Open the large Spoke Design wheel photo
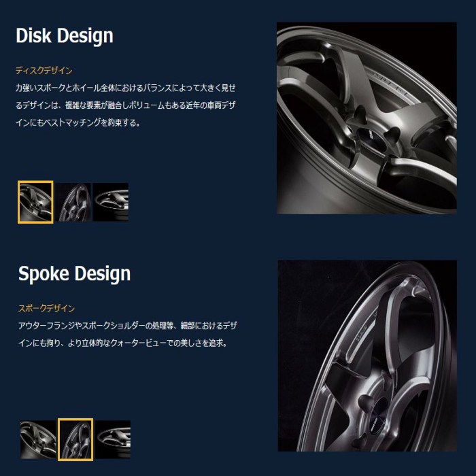The width and height of the screenshot is (476, 476). pyautogui.click(x=367, y=356)
